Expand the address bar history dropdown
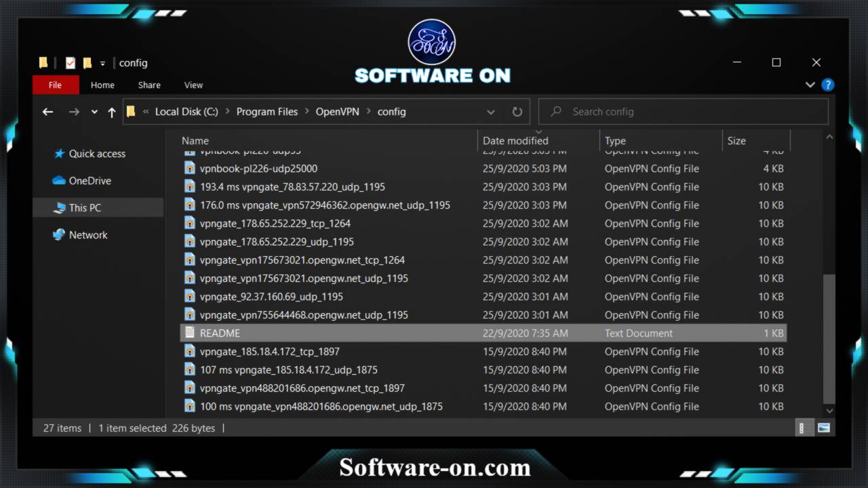The width and height of the screenshot is (868, 488). tap(491, 112)
